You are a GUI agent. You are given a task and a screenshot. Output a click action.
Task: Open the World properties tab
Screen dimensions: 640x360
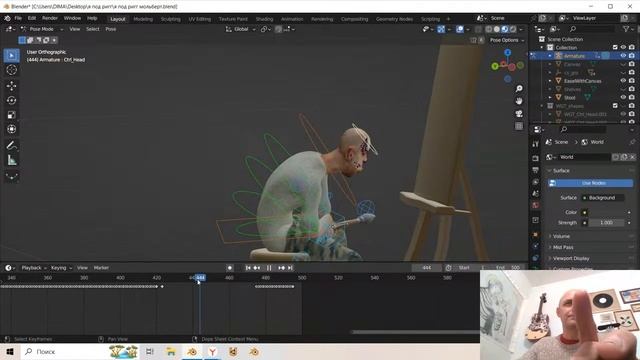(x=536, y=205)
